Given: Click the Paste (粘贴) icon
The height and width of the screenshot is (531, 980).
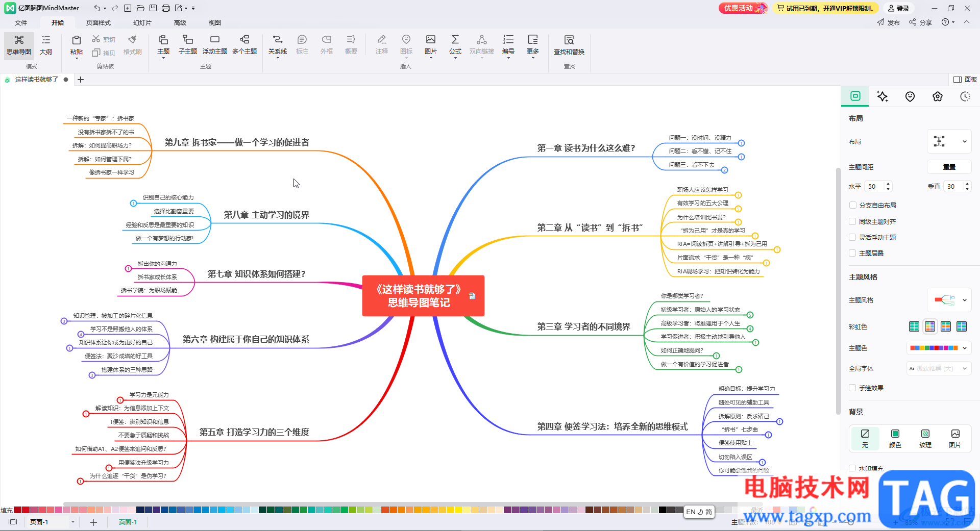Looking at the screenshot, I should tap(77, 40).
